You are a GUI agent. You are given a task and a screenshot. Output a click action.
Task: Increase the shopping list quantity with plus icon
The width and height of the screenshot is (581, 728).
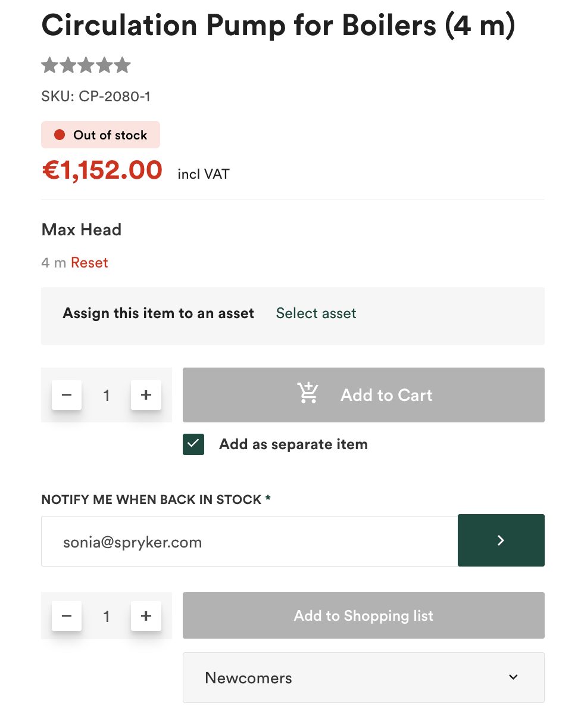point(146,616)
